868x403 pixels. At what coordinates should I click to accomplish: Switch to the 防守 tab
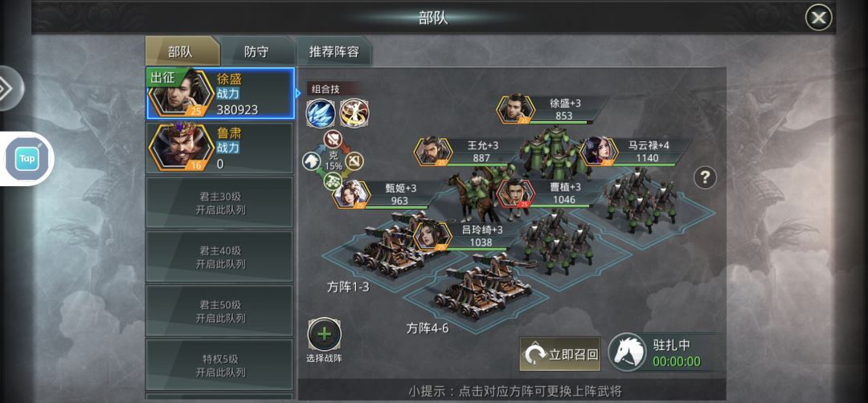coord(256,52)
